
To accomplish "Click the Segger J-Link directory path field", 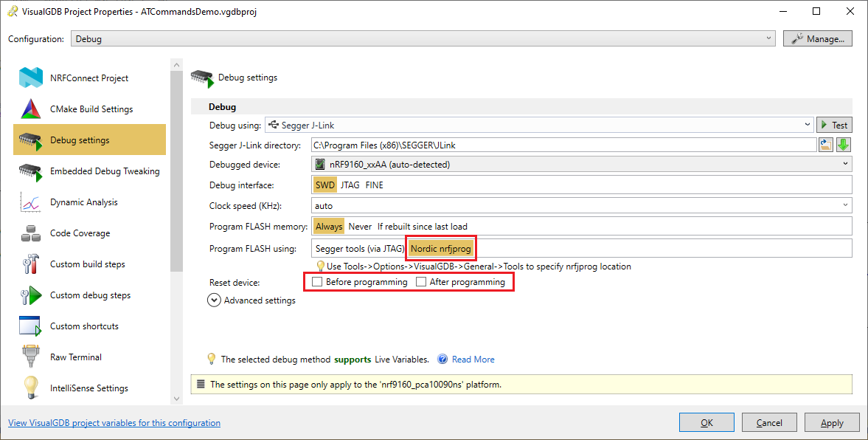I will coord(564,145).
